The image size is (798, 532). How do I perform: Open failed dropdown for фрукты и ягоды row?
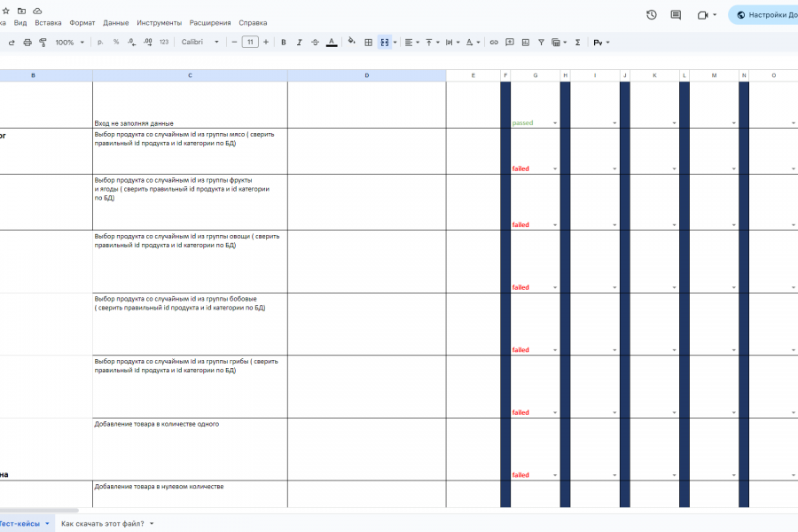point(555,225)
